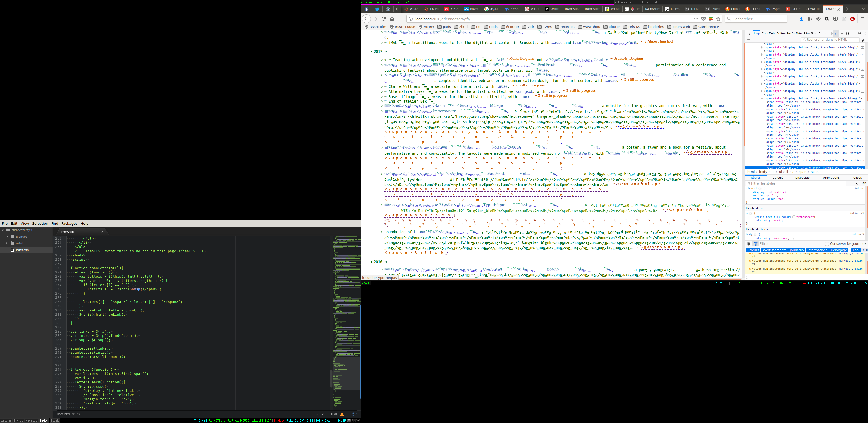Toggle the Avertissements console filter
Viewport: 868px width, 423px height.
coord(774,250)
